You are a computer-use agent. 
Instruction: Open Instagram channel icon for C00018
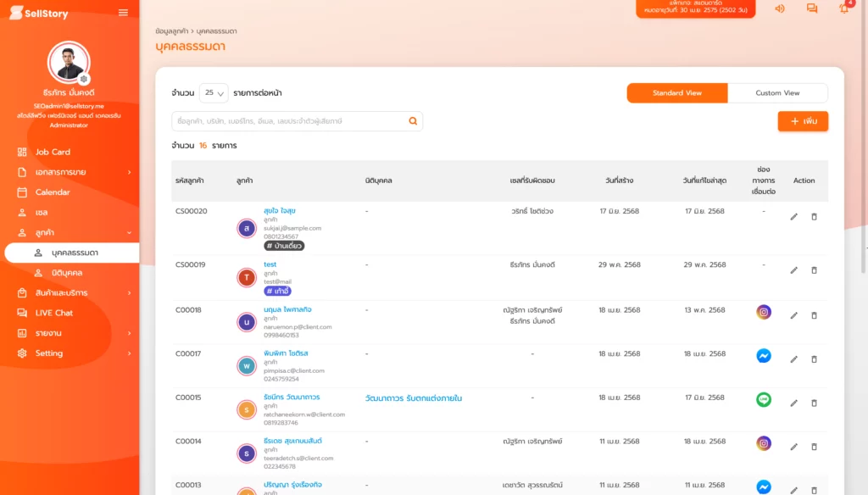[764, 312]
